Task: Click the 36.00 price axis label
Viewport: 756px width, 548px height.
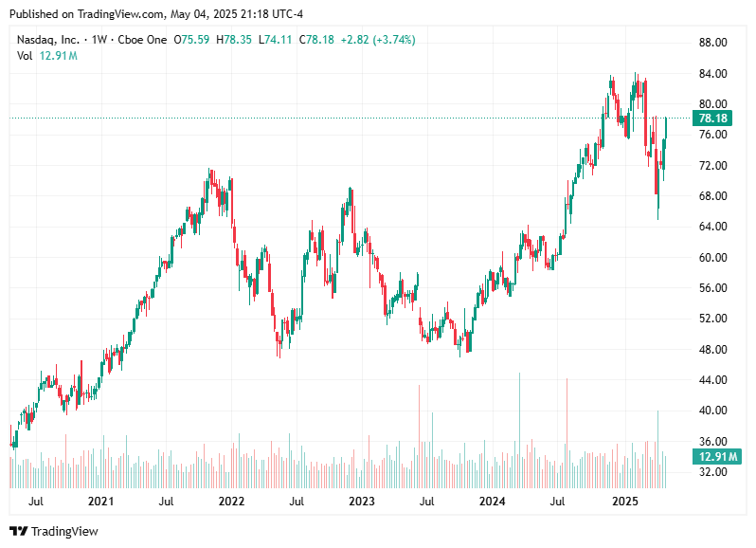Action: [x=712, y=442]
